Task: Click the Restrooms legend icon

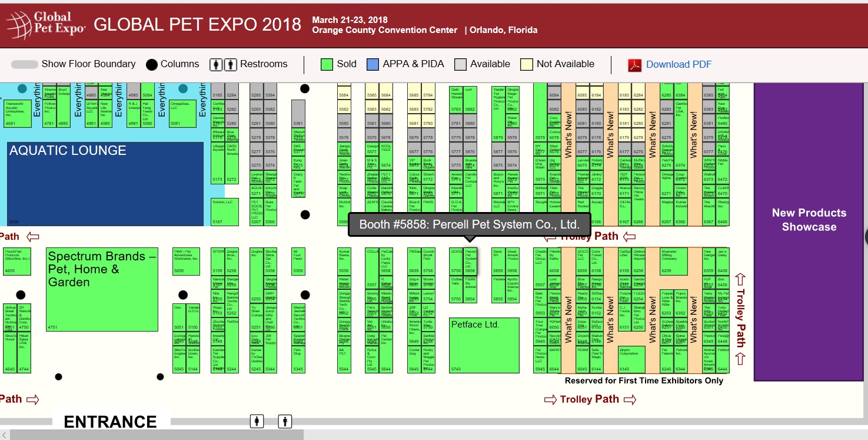Action: point(224,64)
